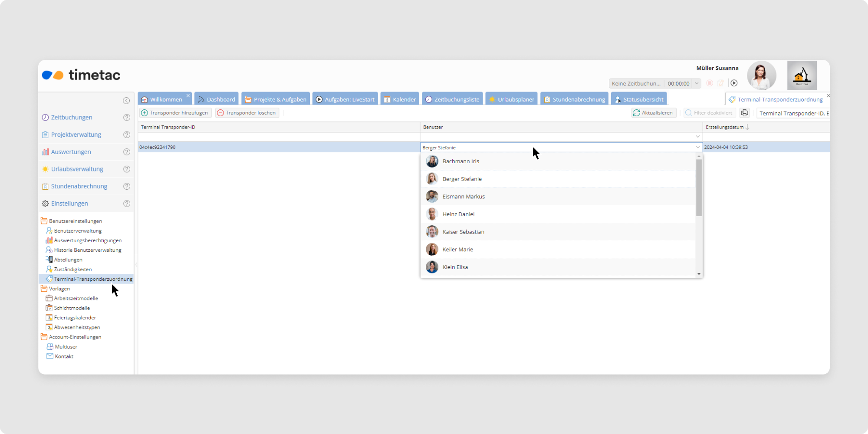Click the print/export icon in the toolbar
Screen dimensions: 868x434
tap(744, 113)
